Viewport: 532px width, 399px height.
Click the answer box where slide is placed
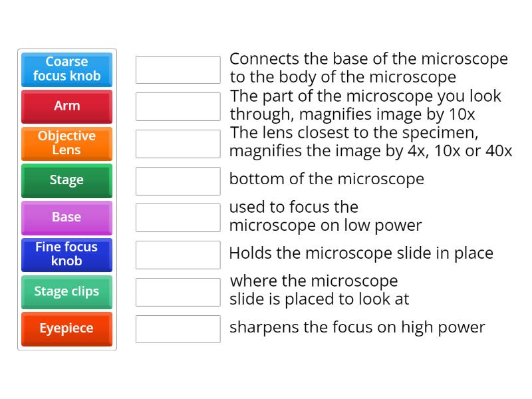tap(178, 291)
